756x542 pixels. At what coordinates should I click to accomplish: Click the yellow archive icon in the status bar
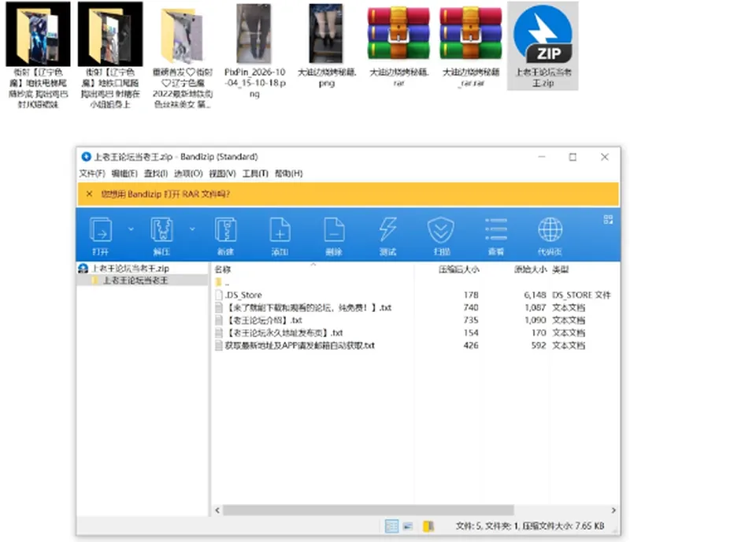pos(428,526)
